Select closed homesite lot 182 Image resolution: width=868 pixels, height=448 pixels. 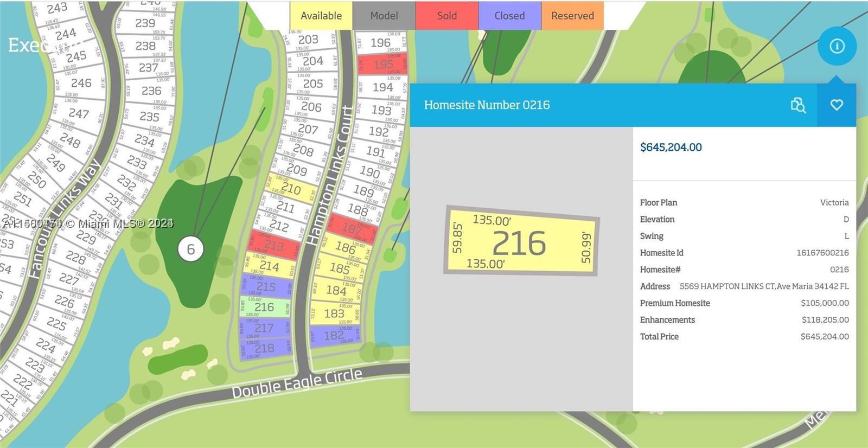point(334,335)
